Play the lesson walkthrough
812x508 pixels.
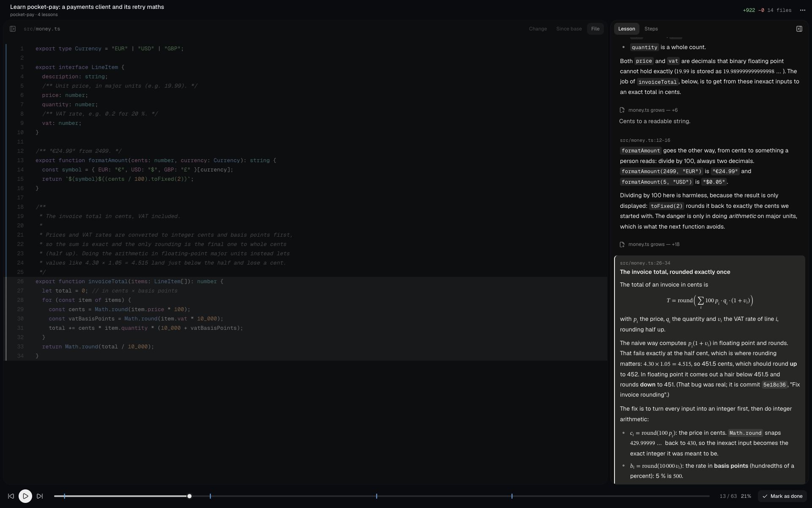pyautogui.click(x=25, y=496)
